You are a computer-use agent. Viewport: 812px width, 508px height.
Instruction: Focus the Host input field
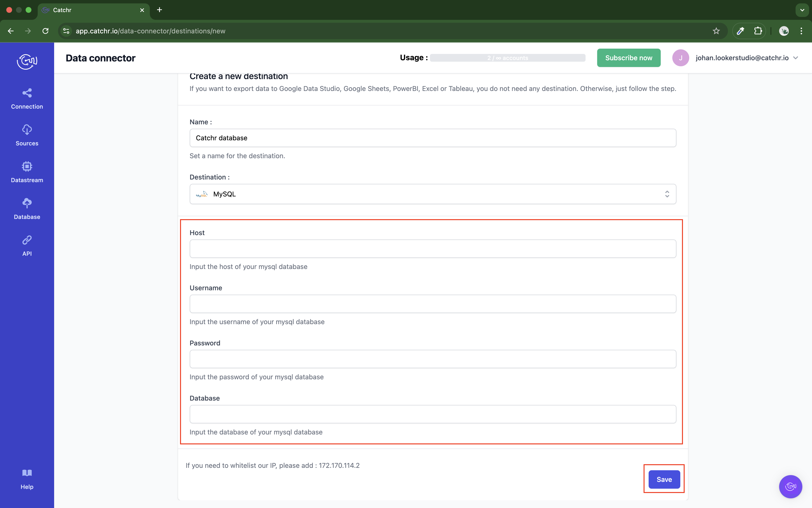[433, 249]
